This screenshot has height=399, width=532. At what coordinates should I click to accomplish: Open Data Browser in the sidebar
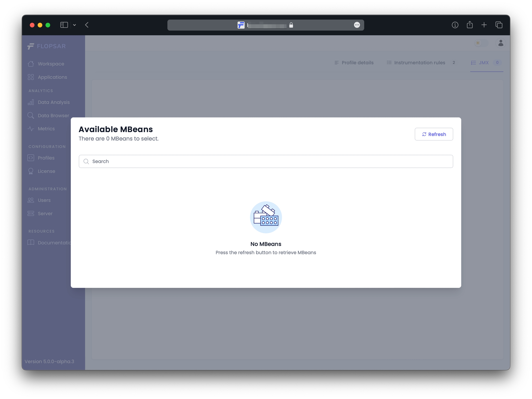[x=53, y=115]
